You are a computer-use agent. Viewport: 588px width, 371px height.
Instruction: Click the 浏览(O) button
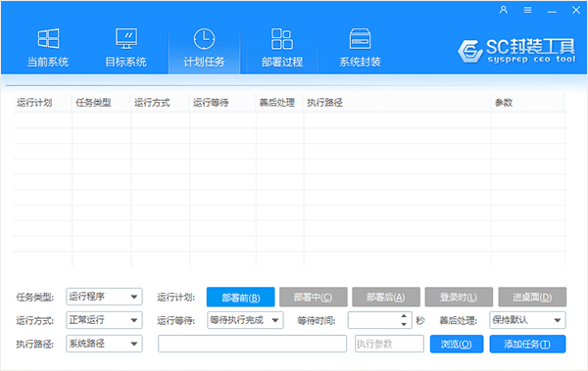pos(457,344)
